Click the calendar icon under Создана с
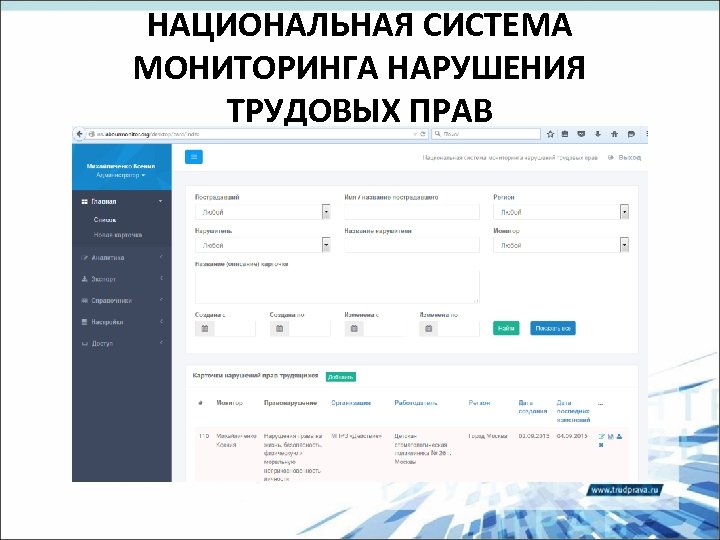Image resolution: width=720 pixels, height=540 pixels. [x=205, y=329]
